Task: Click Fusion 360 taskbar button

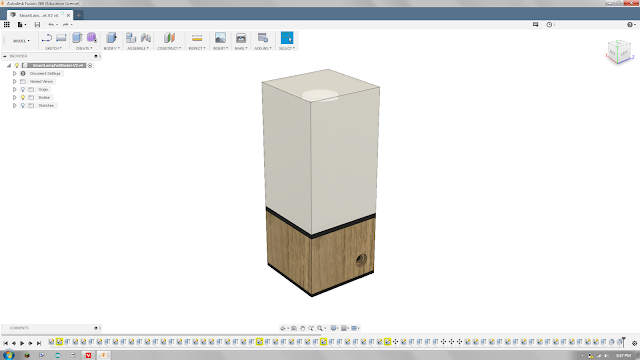Action: tap(103, 355)
